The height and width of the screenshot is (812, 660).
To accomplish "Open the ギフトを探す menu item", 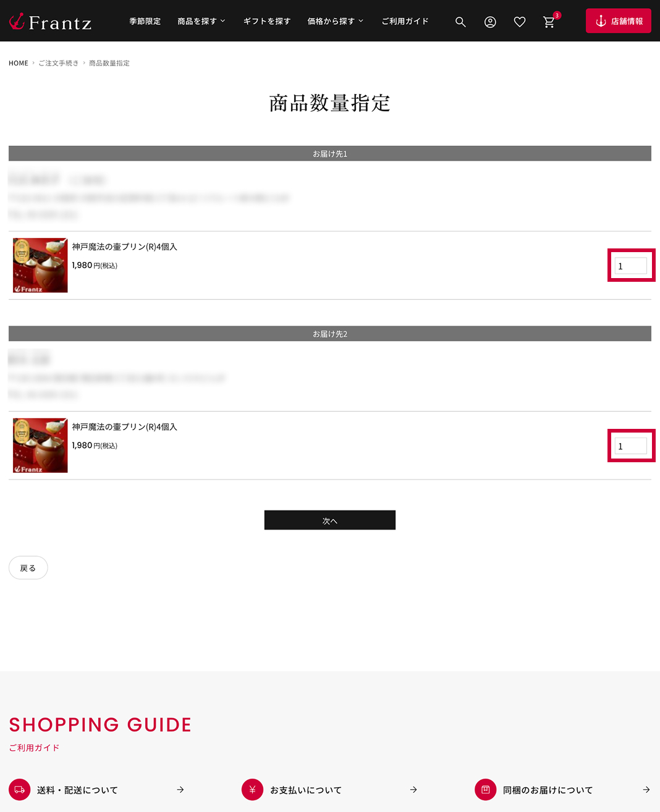I will (x=267, y=21).
